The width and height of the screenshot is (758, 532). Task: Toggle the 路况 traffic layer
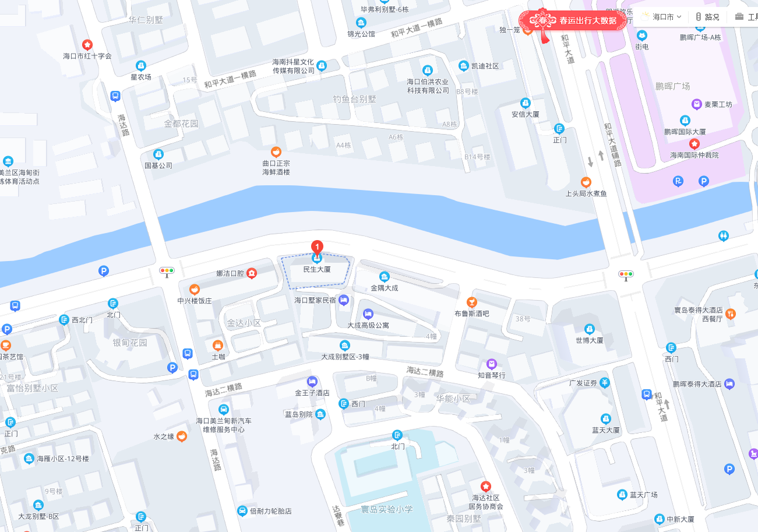(707, 17)
